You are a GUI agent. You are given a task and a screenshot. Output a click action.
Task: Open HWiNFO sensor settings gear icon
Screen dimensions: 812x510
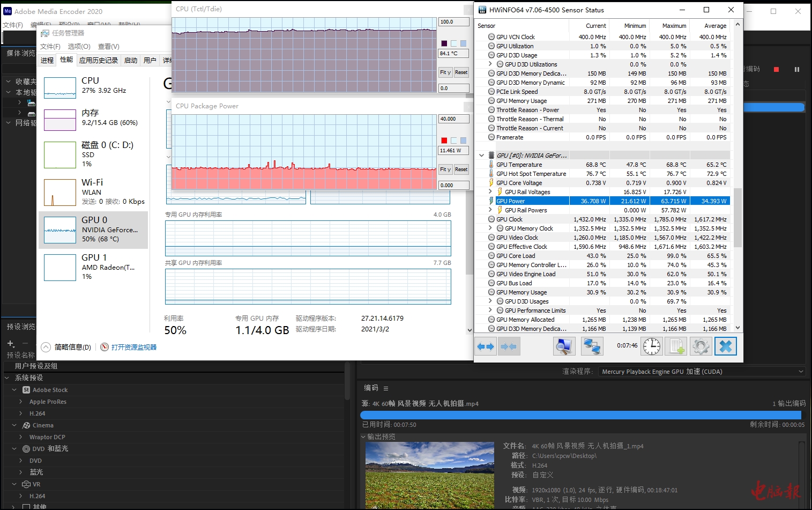701,346
